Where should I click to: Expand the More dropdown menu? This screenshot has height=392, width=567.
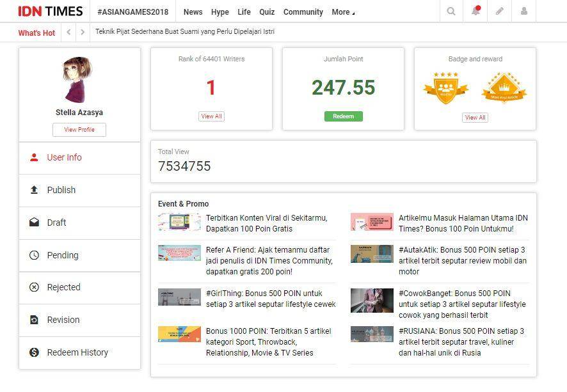[343, 12]
